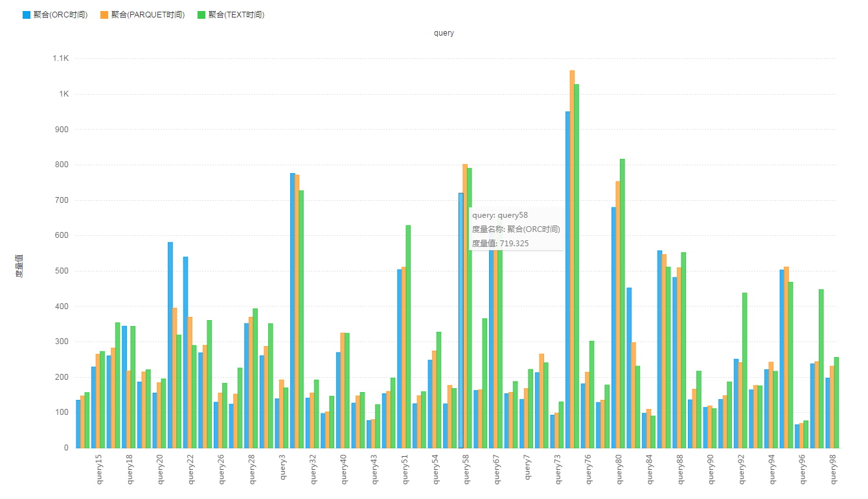The image size is (868, 499).
Task: Click the orange PARQUET时间 legend square
Action: 104,15
